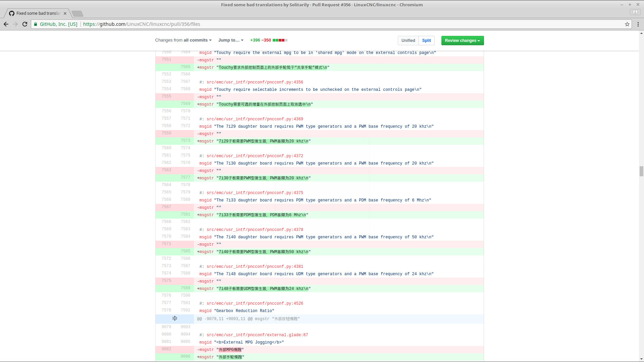This screenshot has height=362, width=644.
Task: Select the 'Fixed some bad transla' browser tab
Action: pyautogui.click(x=38, y=13)
